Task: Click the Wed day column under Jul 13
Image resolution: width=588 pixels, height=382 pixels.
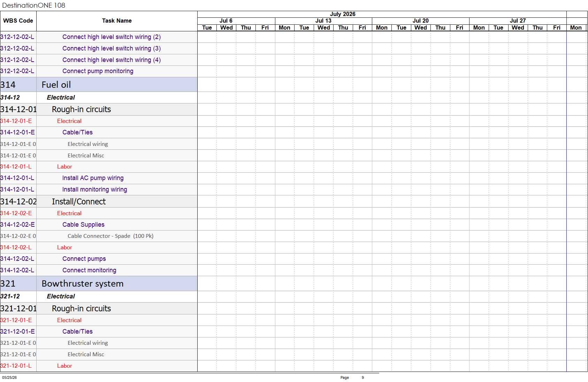Action: (324, 28)
